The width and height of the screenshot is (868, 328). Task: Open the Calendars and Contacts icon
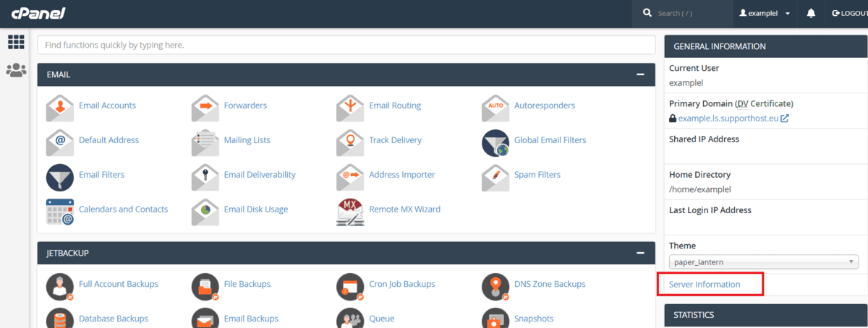point(60,212)
